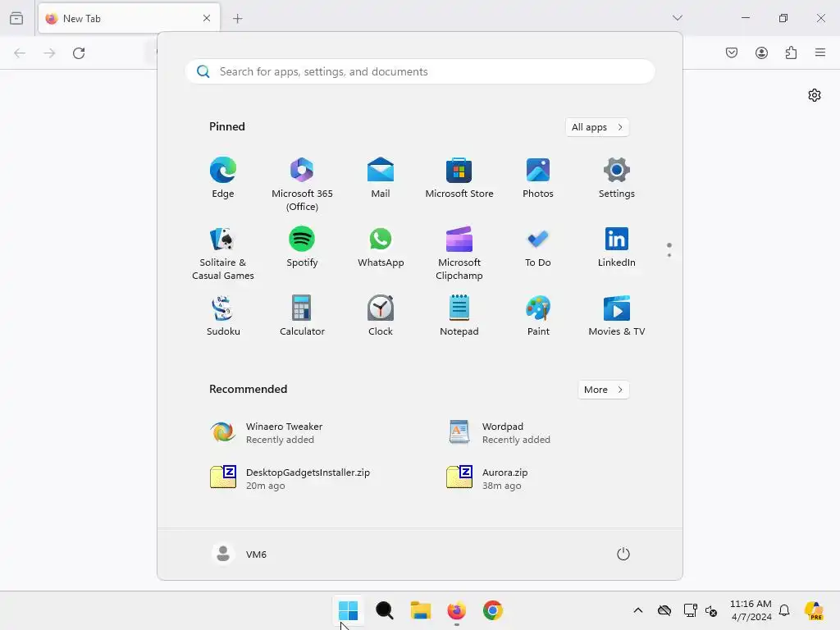Screen dimensions: 840x630
Task: Launch WhatsApp from Start menu
Action: coord(381,248)
